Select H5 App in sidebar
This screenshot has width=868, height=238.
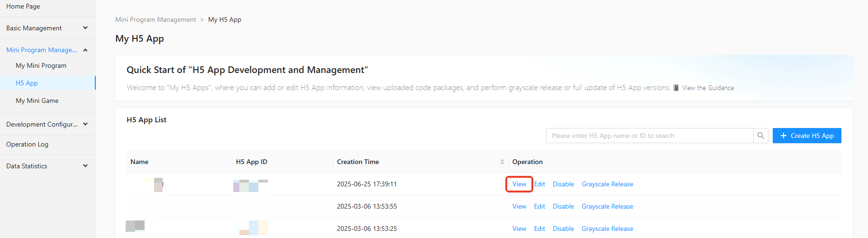coord(27,83)
